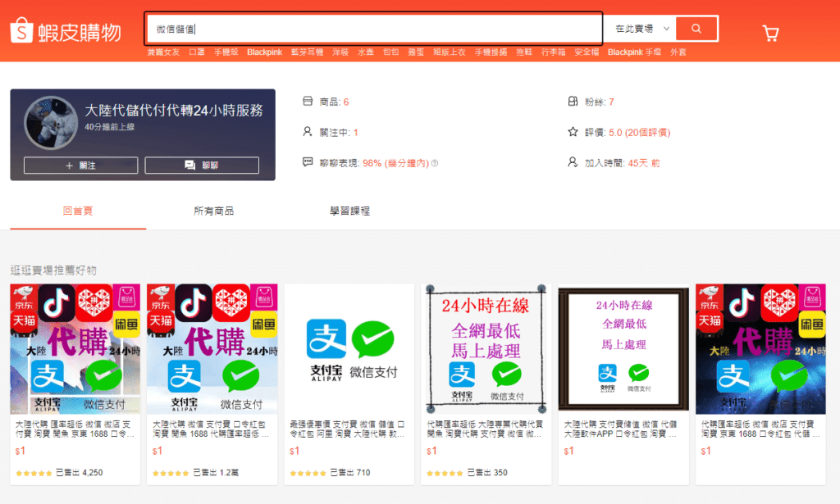
Task: Click the Shopee logo
Action: (66, 31)
